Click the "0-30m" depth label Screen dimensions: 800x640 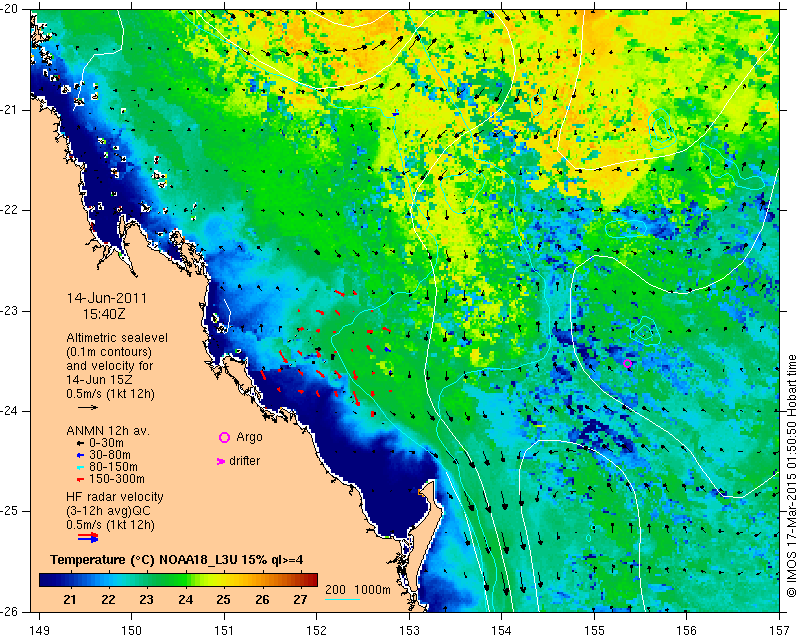(106, 442)
